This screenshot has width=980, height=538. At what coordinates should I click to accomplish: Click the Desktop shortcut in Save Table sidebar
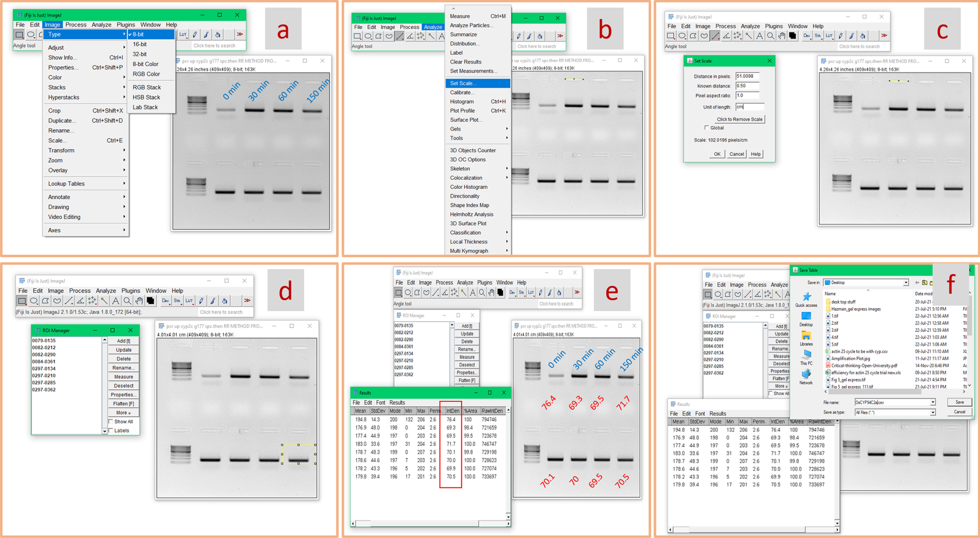pyautogui.click(x=806, y=319)
